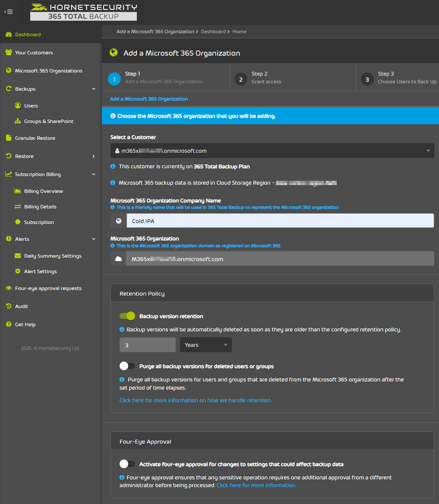Collapse the Alerts menu chevron
This screenshot has width=439, height=504.
94,239
